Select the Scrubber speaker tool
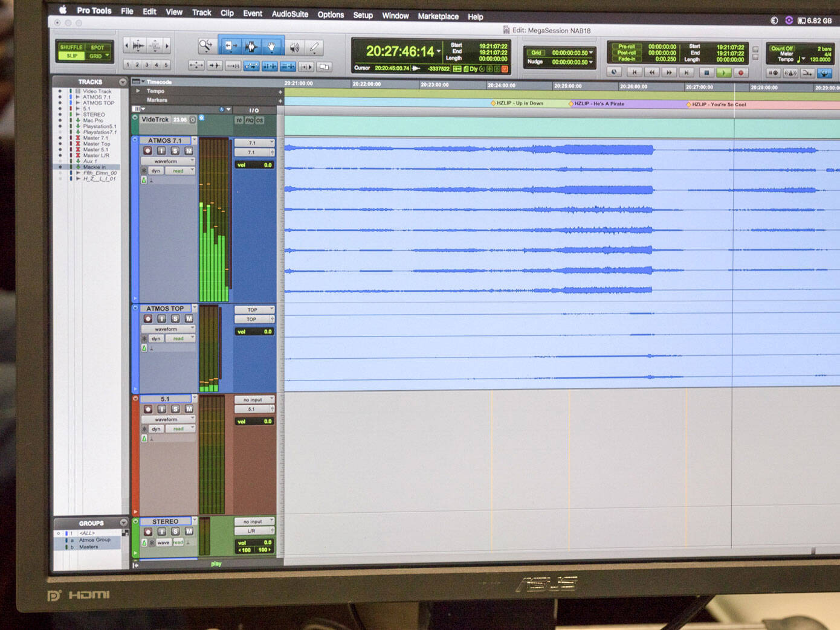The height and width of the screenshot is (630, 840). tap(294, 47)
